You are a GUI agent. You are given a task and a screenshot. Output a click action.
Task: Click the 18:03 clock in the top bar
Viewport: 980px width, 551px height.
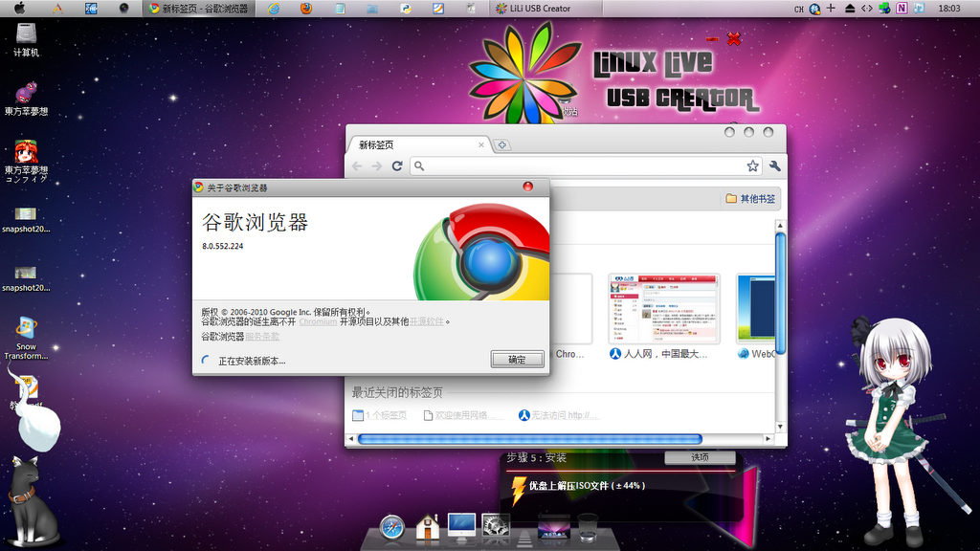949,9
